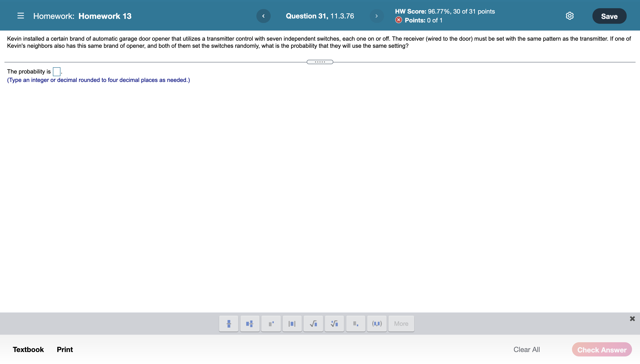The image size is (640, 364).
Task: Click the More palette option
Action: pos(401,324)
